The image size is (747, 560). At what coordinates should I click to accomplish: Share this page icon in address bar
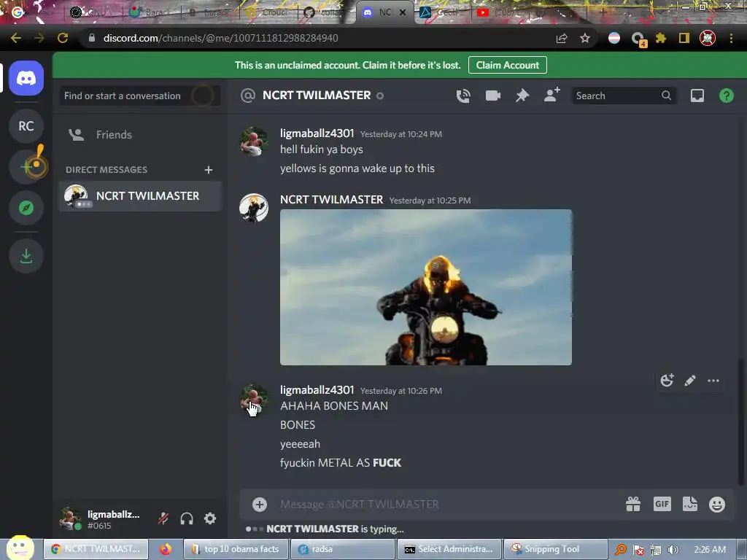pyautogui.click(x=562, y=38)
